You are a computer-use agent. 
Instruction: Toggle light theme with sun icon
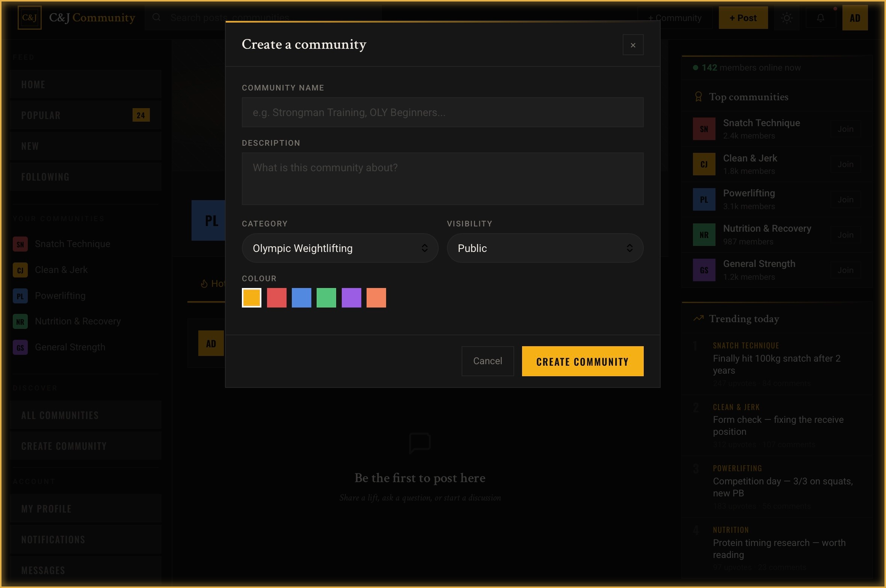(x=786, y=18)
